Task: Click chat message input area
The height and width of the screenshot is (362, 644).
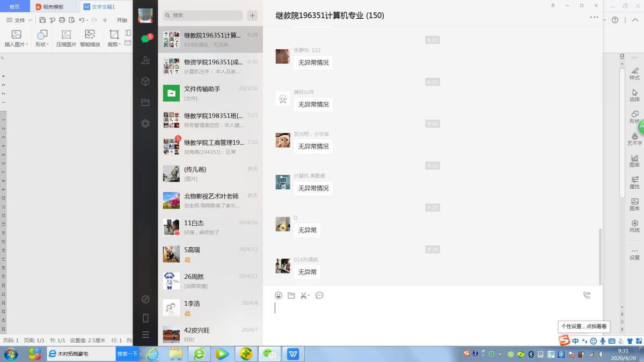Action: [x=432, y=323]
